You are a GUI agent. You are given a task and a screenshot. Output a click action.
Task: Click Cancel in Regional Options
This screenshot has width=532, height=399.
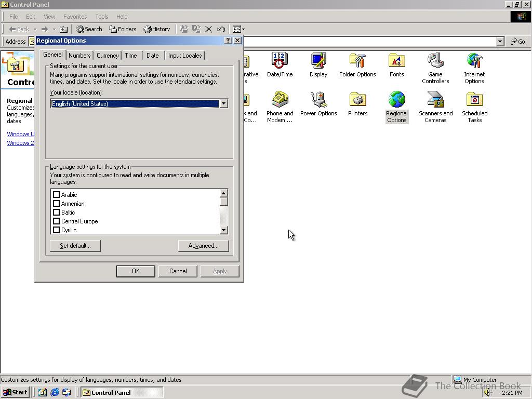(178, 271)
